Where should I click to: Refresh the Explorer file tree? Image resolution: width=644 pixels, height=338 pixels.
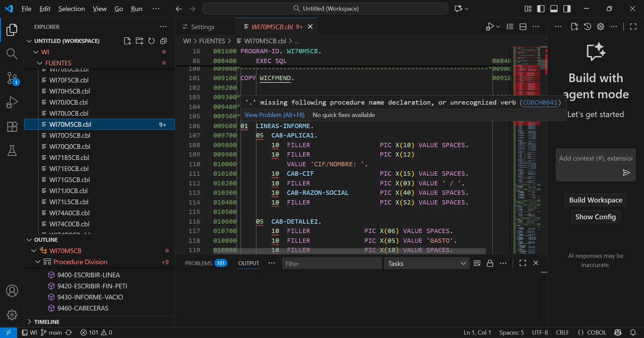152,41
